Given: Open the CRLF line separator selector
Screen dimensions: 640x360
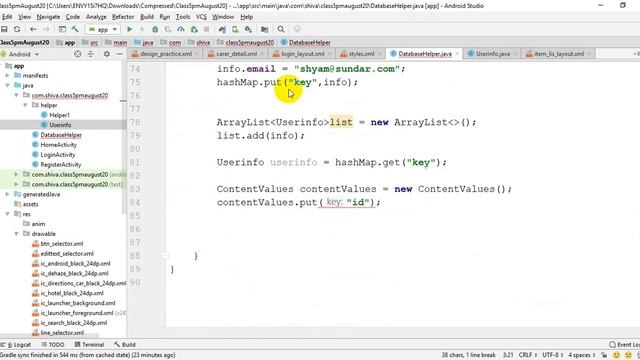Looking at the screenshot, I should tap(528, 355).
